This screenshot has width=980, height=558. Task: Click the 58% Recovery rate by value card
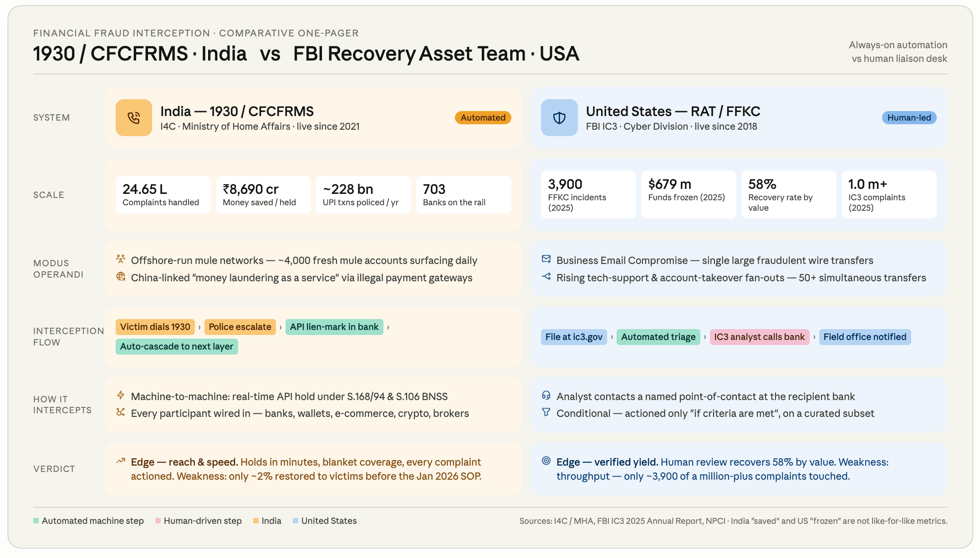789,195
